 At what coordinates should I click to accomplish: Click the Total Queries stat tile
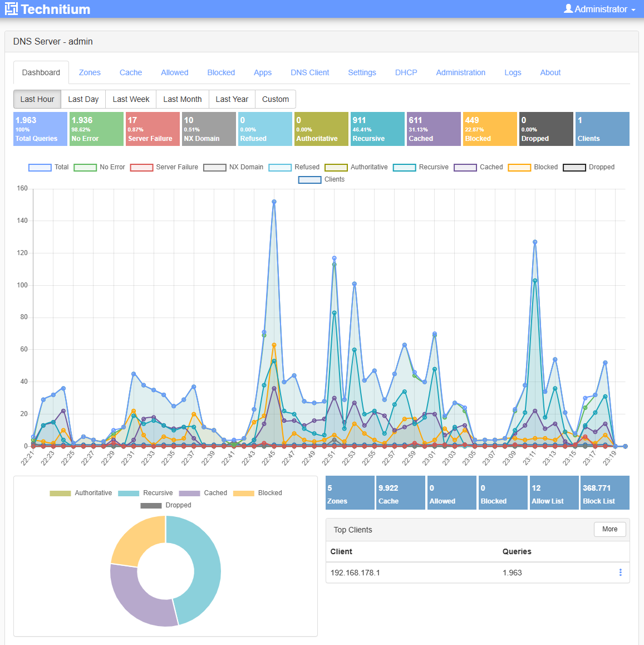[x=40, y=129]
